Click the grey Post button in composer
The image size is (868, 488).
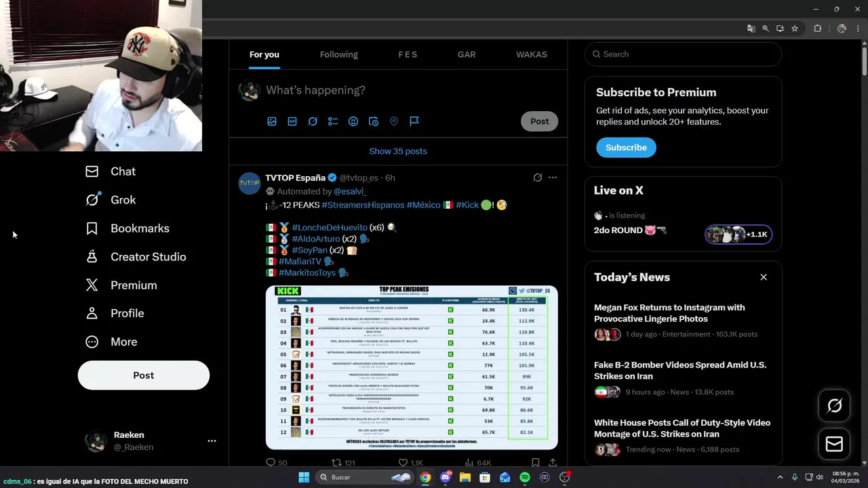(x=540, y=121)
